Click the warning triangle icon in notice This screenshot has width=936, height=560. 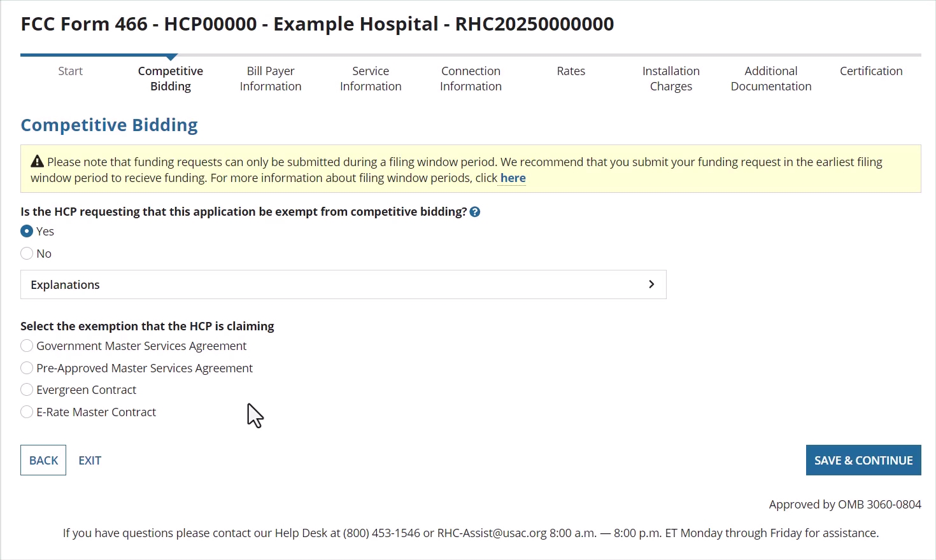pos(38,162)
